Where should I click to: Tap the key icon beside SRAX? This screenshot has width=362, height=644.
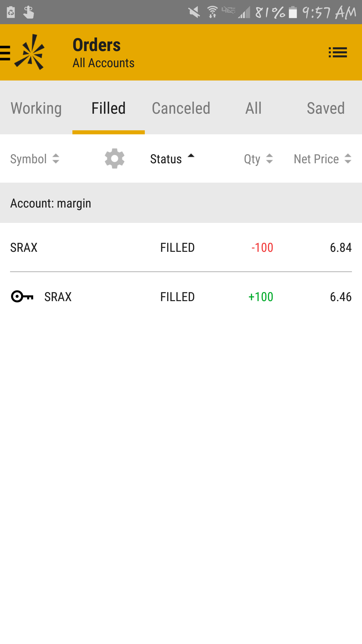point(22,296)
